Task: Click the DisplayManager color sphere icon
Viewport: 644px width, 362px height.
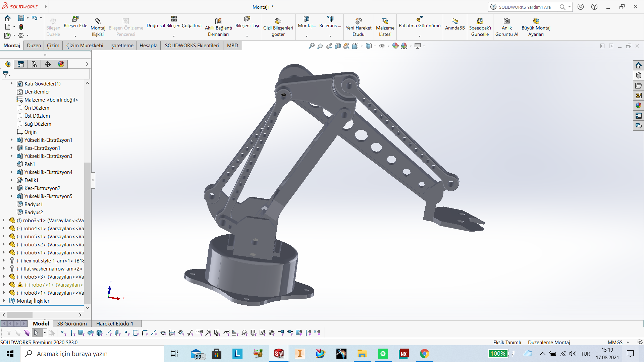Action: [61, 64]
